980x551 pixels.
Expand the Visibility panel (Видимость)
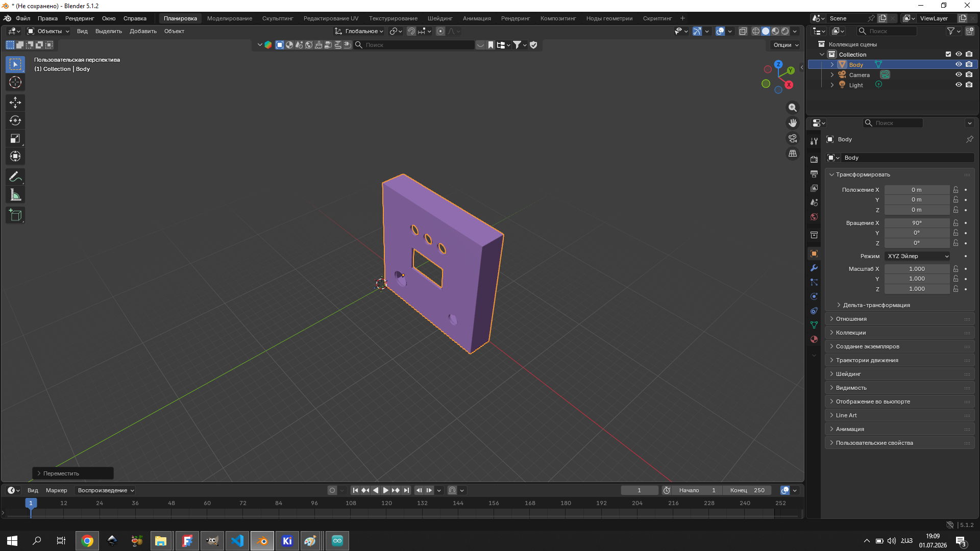(x=900, y=388)
